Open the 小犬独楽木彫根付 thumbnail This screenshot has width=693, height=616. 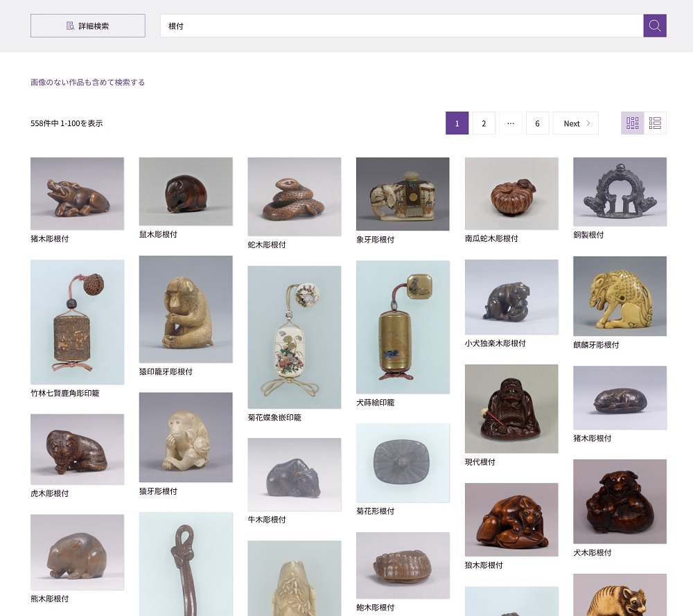pyautogui.click(x=511, y=297)
